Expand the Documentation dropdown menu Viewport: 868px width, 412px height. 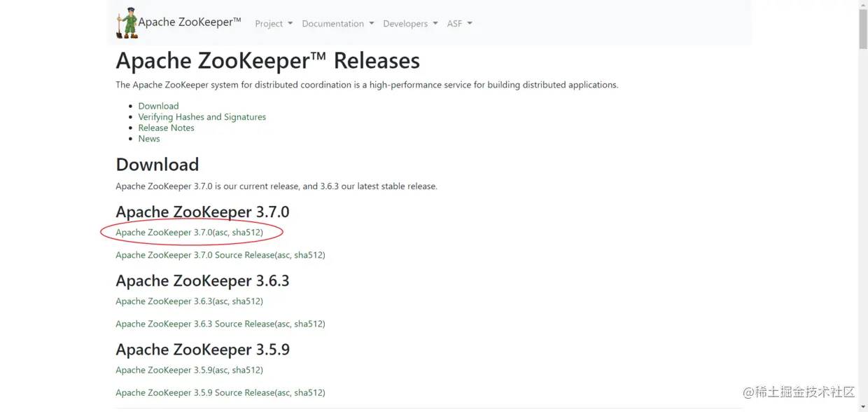tap(338, 24)
